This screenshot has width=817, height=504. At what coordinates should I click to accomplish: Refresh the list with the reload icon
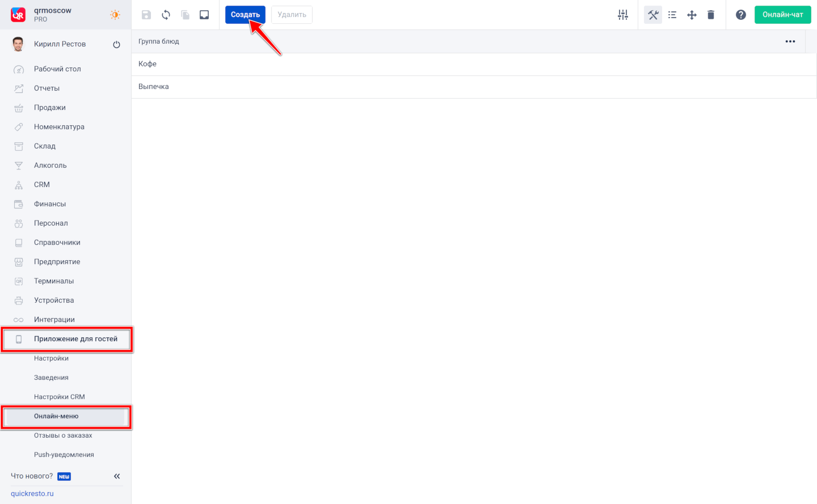tap(166, 15)
